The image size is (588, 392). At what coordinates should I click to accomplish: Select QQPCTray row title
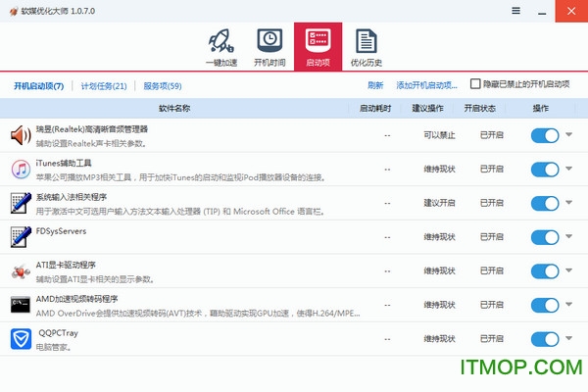(58, 333)
